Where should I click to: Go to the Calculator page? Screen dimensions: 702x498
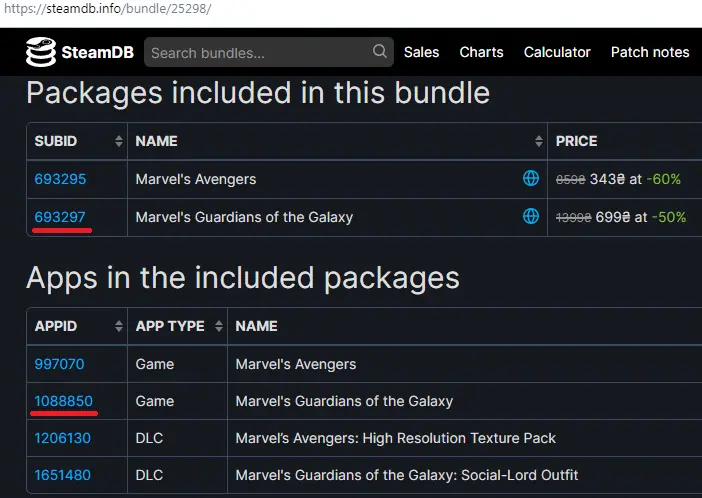557,52
